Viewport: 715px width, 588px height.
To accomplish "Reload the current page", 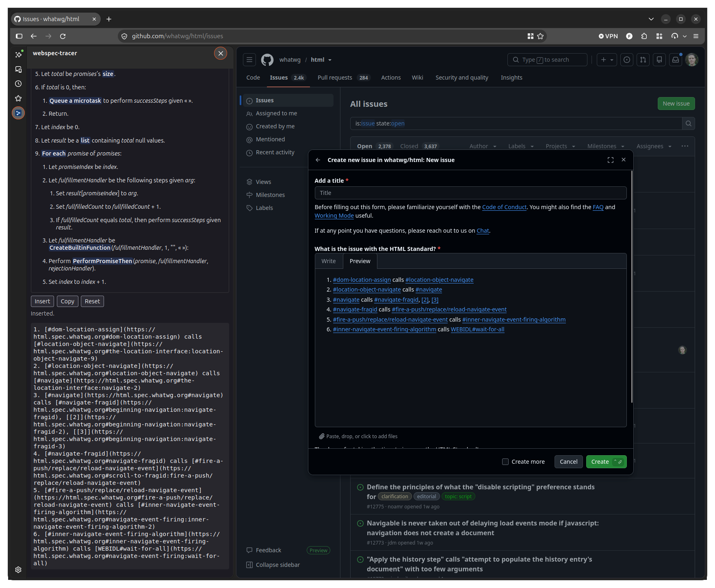I will (x=63, y=36).
